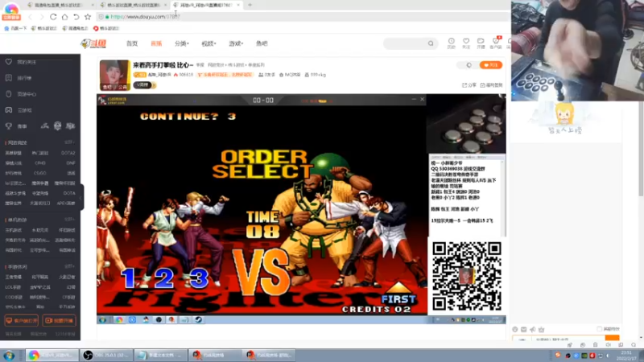Reload the page with the refresh icon
The width and height of the screenshot is (644, 362).
(x=53, y=17)
